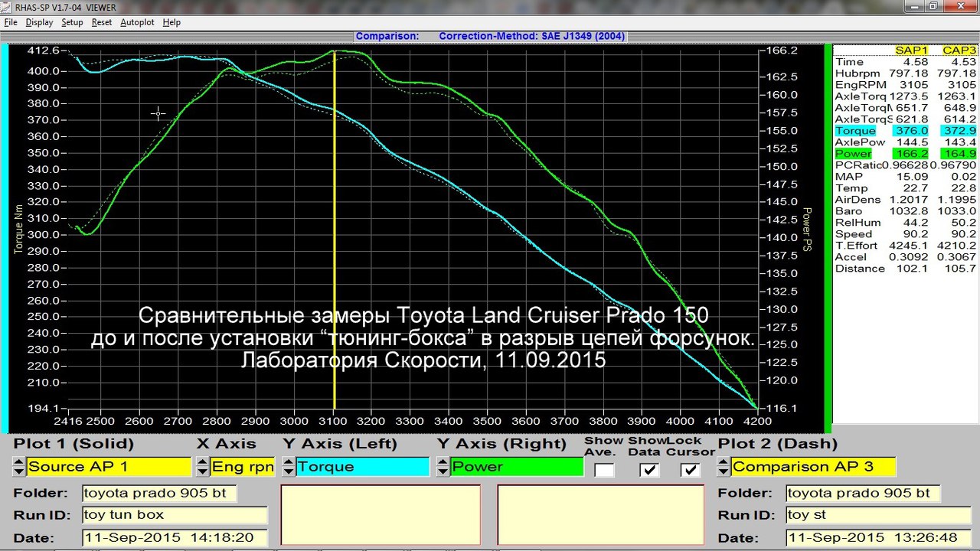Click Run ID field 'toy st'
This screenshot has height=551, width=980.
[x=878, y=514]
